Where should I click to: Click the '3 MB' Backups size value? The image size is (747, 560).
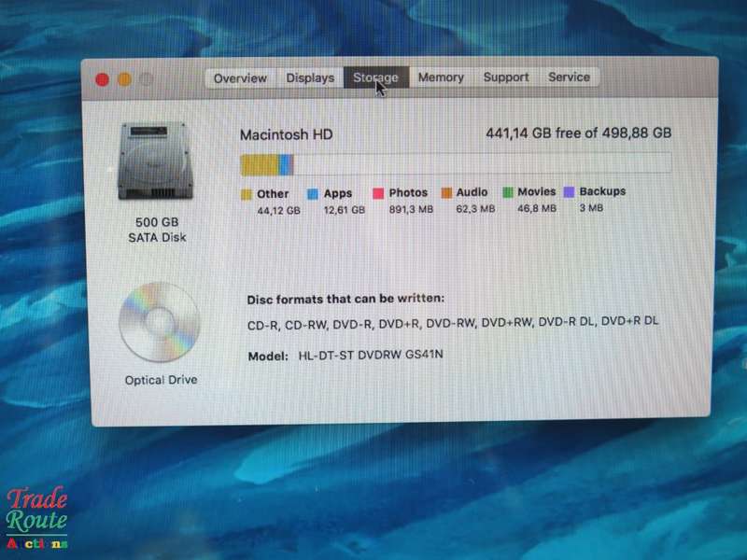tap(591, 207)
